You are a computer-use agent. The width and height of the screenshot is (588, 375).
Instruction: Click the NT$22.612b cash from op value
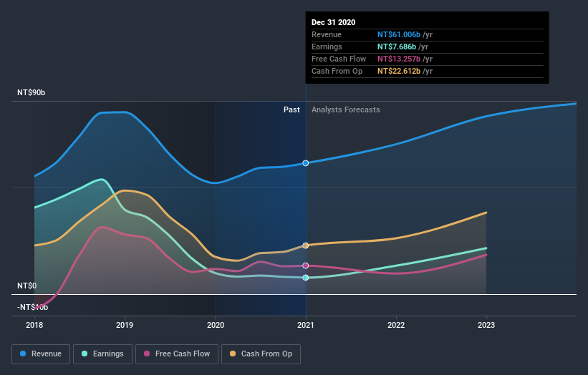coord(399,71)
